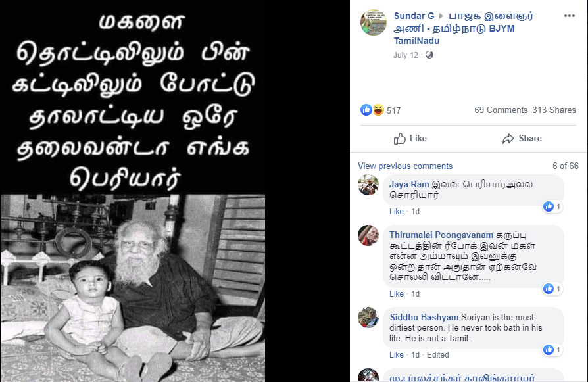
Task: Open the 69 Comments link
Action: [x=501, y=110]
